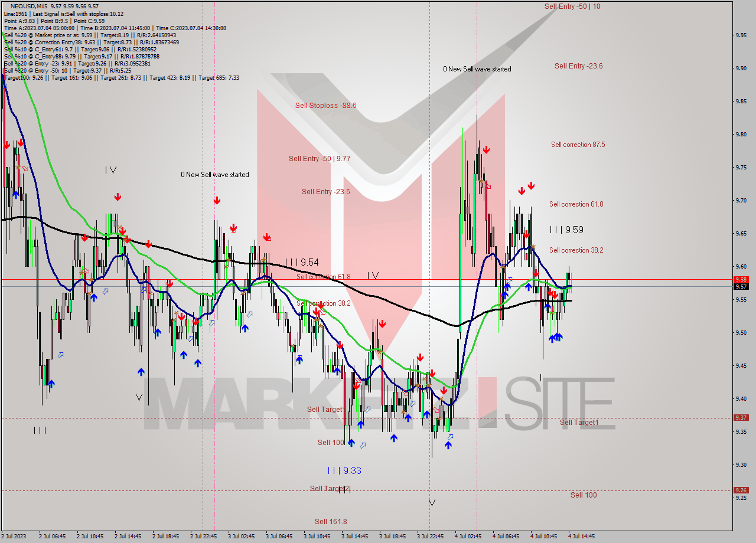Click the '4 Jul 06:45' time axis label
This screenshot has height=543, width=756.
click(506, 537)
